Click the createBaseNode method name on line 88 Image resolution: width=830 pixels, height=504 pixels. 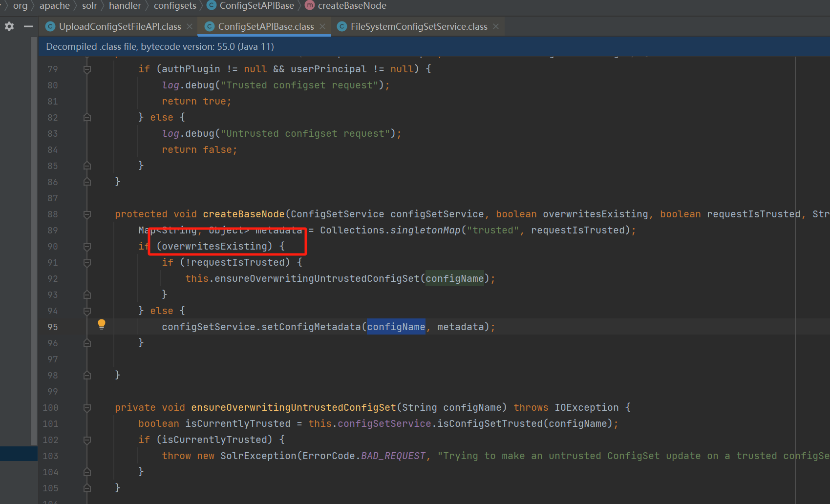pos(244,214)
